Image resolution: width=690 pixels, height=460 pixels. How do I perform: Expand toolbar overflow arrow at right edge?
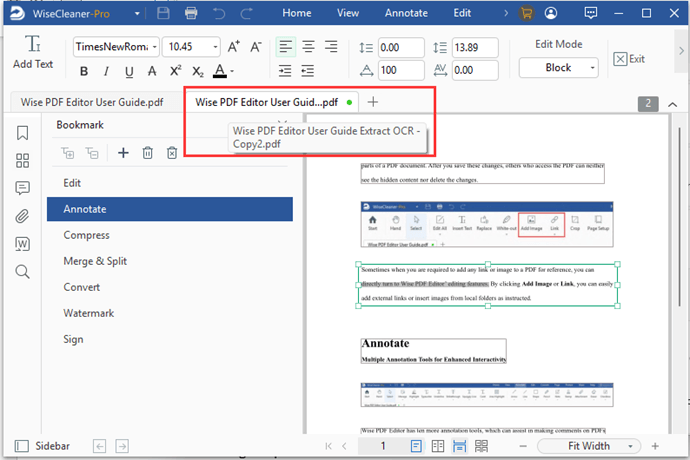coord(681,51)
